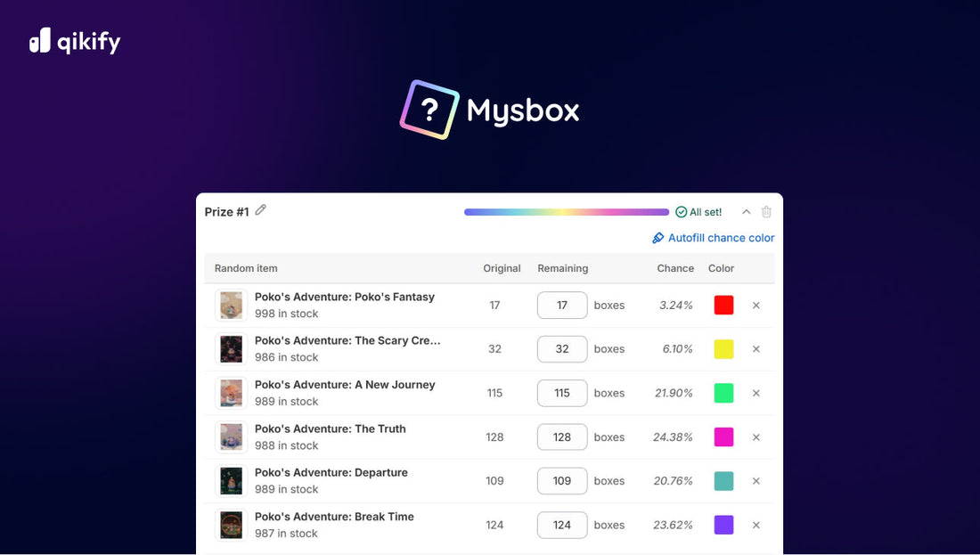This screenshot has width=980, height=555.
Task: Remove the A New Journey row
Action: click(756, 393)
